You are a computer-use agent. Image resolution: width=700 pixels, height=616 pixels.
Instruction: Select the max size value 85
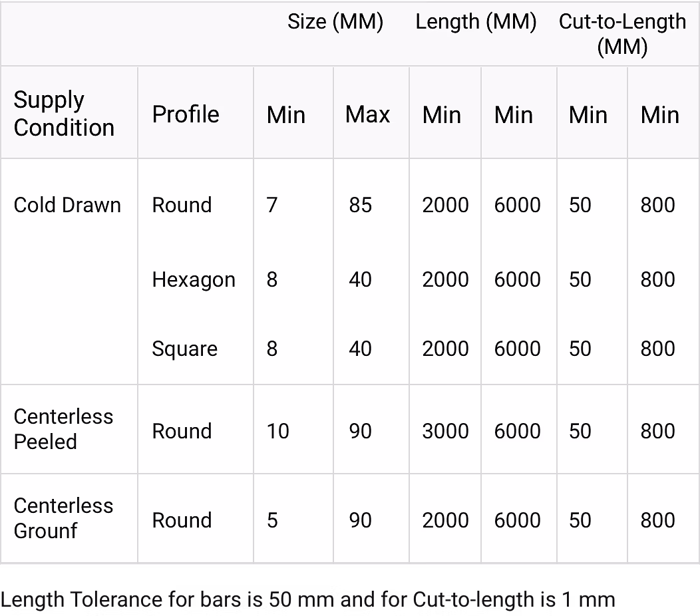(x=360, y=205)
